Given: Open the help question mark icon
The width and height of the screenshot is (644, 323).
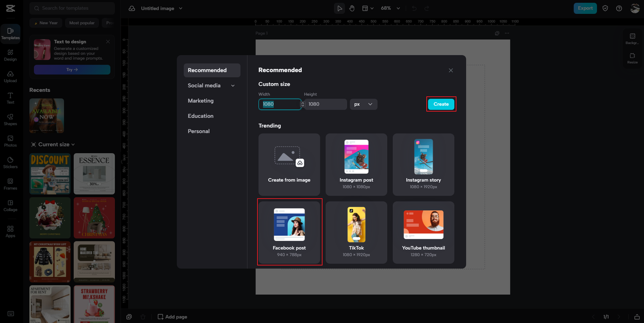Looking at the screenshot, I should click(x=619, y=8).
